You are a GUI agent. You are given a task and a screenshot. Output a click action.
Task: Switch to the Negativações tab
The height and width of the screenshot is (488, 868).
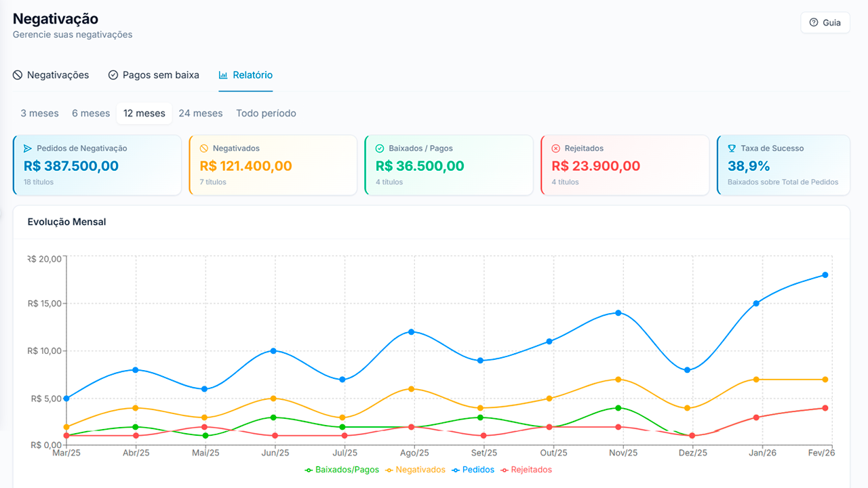(x=51, y=75)
